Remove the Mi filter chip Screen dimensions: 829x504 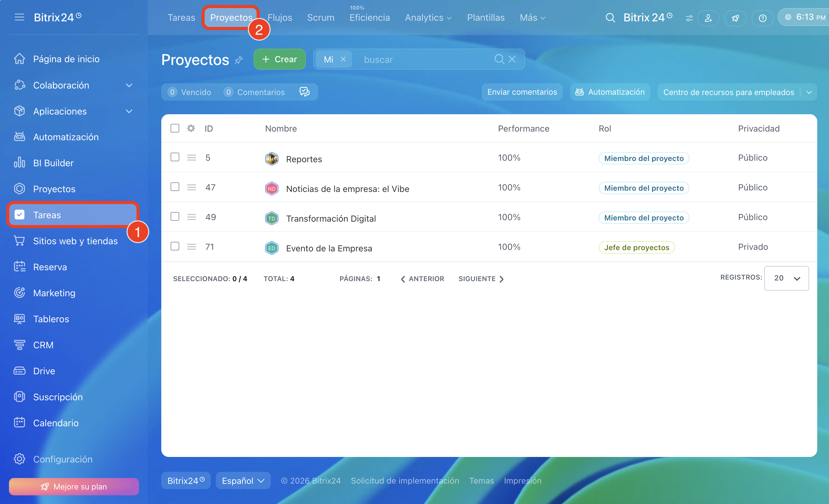343,59
